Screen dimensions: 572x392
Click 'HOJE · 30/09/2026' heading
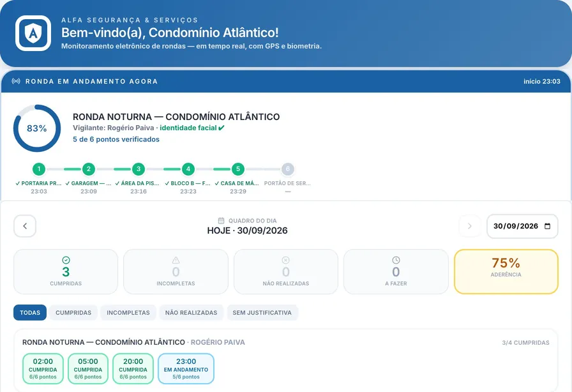[247, 230]
